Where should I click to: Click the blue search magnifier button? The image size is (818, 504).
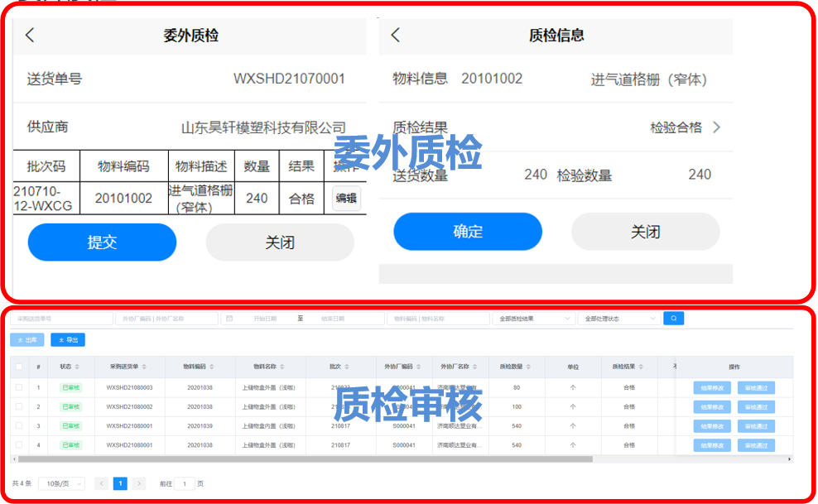tap(673, 319)
